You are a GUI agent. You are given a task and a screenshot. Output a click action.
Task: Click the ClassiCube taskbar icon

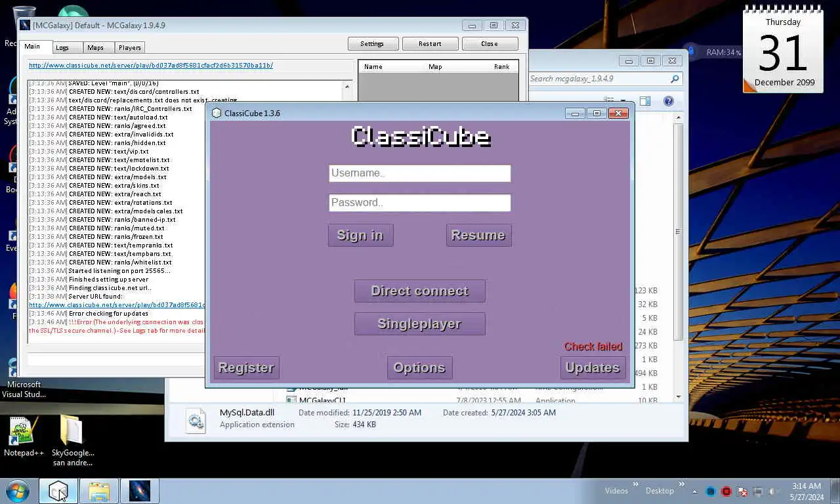pyautogui.click(x=58, y=491)
